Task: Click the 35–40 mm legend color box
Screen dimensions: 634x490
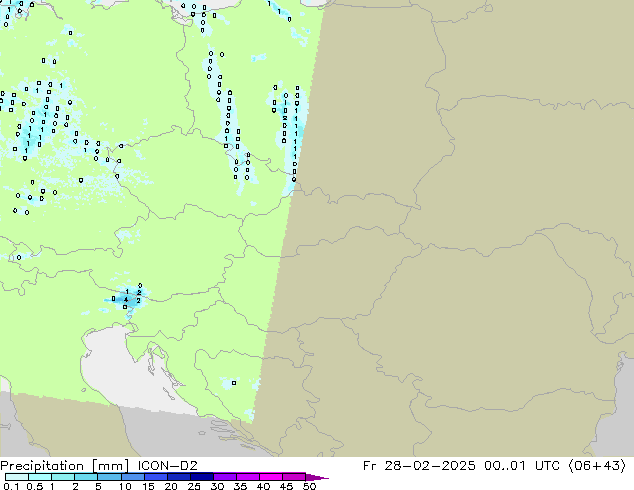Action: (x=247, y=477)
